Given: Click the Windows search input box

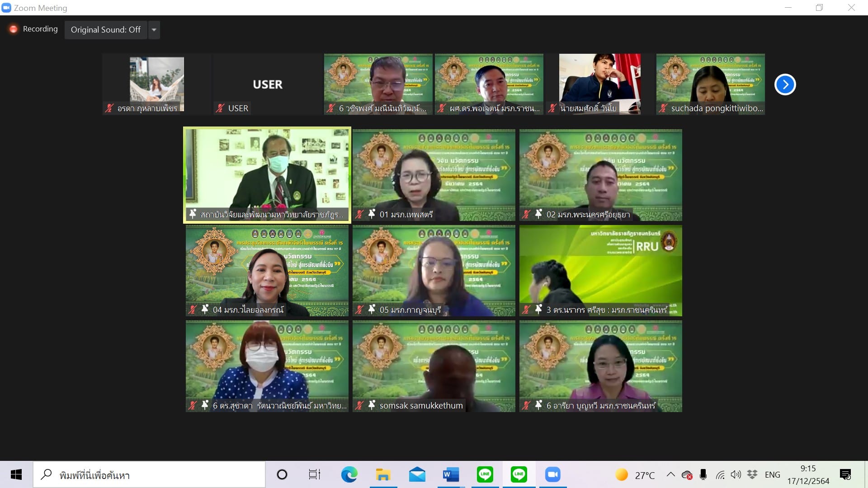Looking at the screenshot, I should click(149, 475).
